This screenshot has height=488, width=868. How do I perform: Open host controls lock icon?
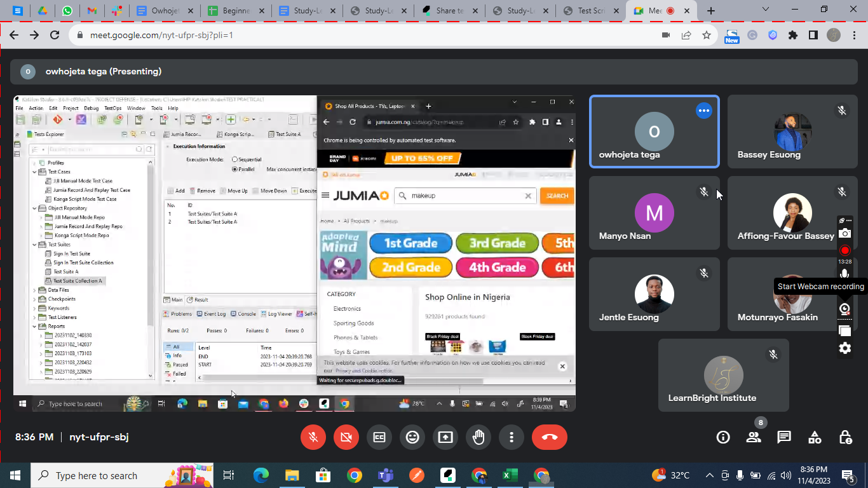(845, 437)
